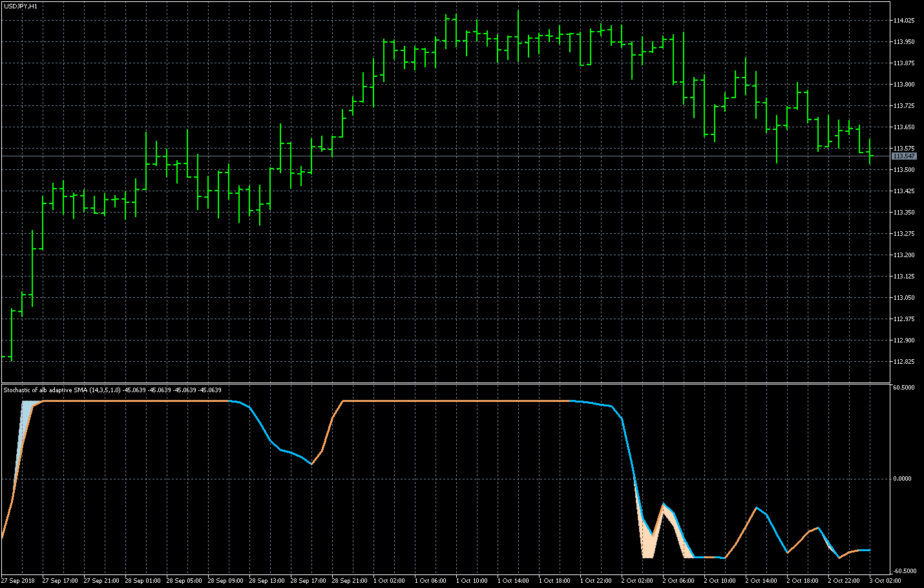Click the 113.200 price scale value
924x588 pixels.
pyautogui.click(x=903, y=255)
